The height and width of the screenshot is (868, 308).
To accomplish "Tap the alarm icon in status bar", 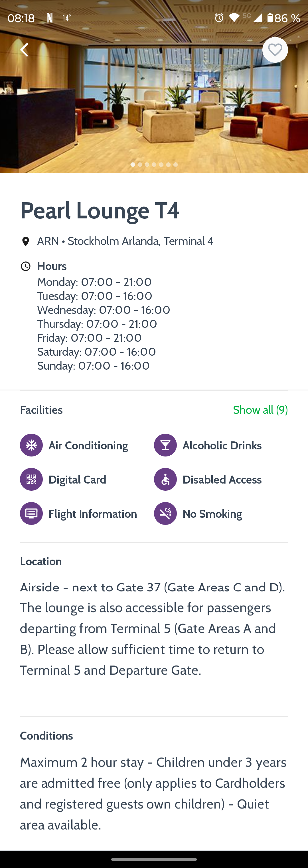I will click(219, 18).
